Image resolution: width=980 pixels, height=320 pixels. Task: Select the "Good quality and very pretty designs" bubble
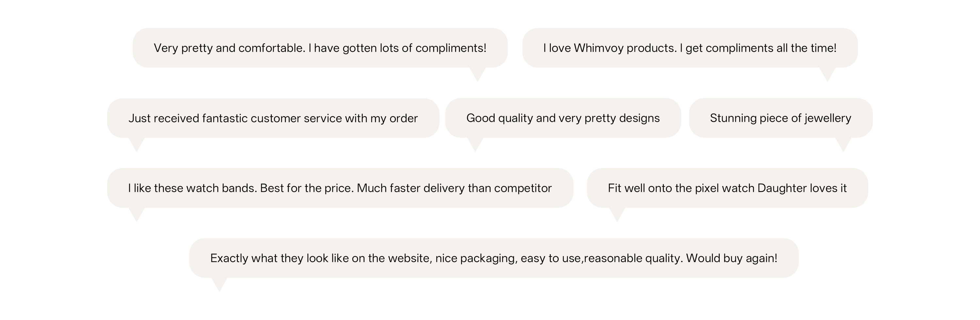pyautogui.click(x=563, y=118)
